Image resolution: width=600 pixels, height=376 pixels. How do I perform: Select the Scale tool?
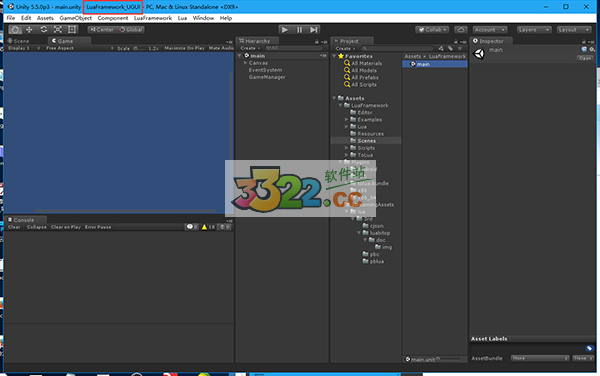58,29
